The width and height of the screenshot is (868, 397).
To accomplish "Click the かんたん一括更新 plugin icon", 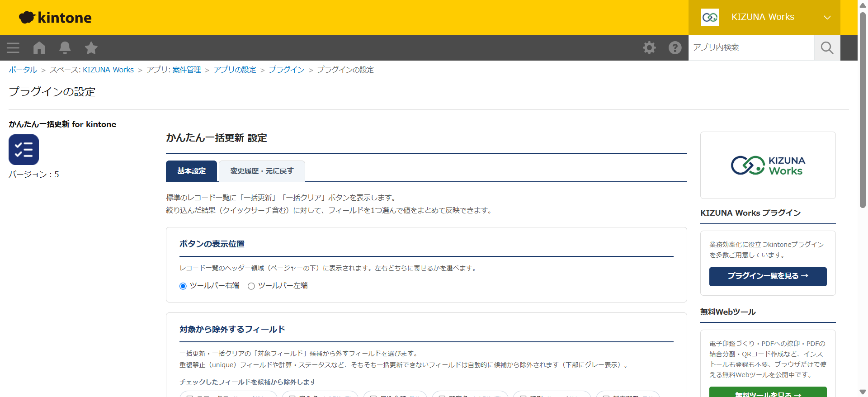I will 24,150.
